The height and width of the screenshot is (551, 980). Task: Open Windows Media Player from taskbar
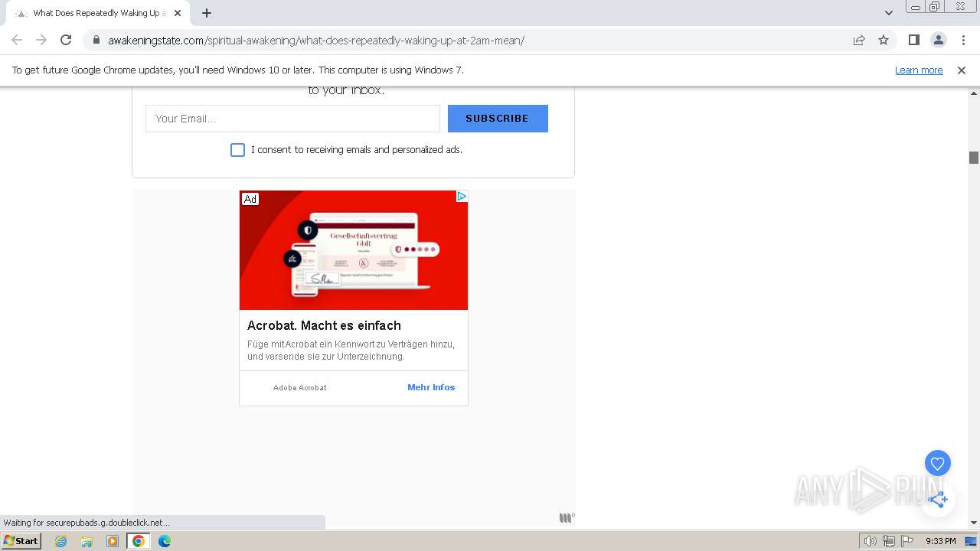pos(113,541)
